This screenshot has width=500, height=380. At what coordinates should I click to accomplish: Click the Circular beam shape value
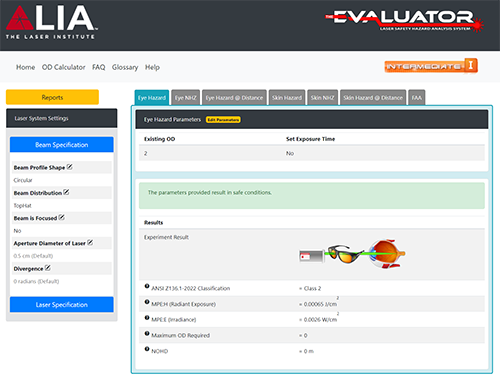[x=23, y=180]
